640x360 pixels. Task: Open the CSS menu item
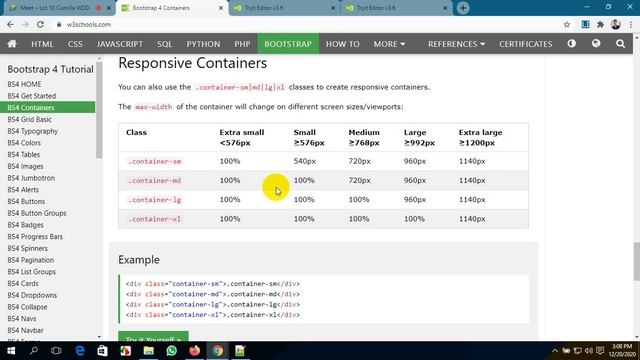(x=75, y=44)
